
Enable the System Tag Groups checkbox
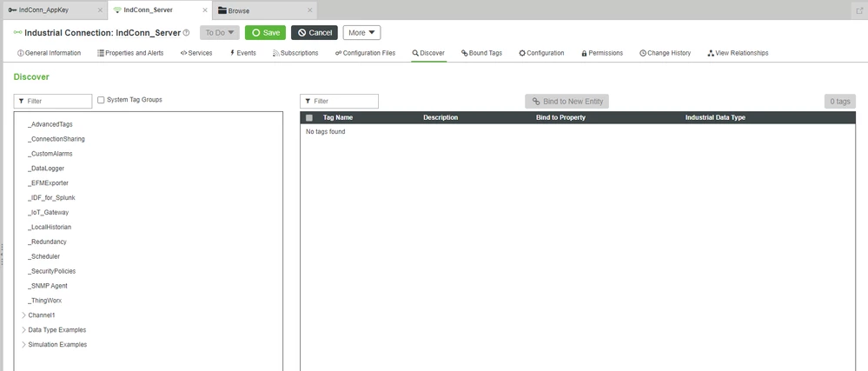click(101, 100)
